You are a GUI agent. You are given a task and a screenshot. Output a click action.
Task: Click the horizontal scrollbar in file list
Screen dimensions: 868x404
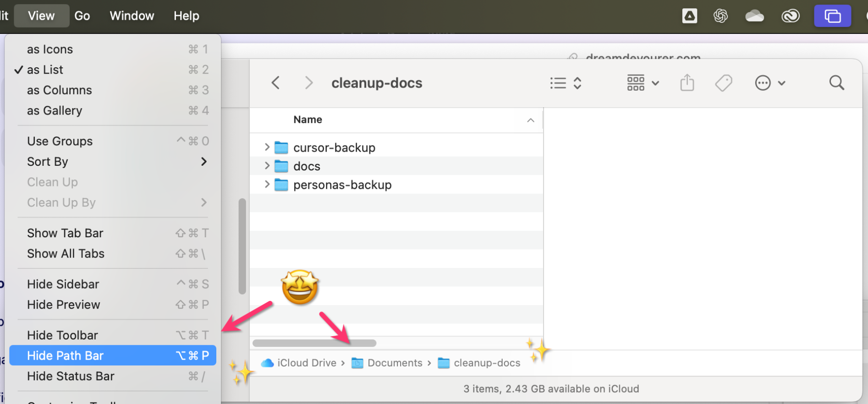(x=314, y=343)
